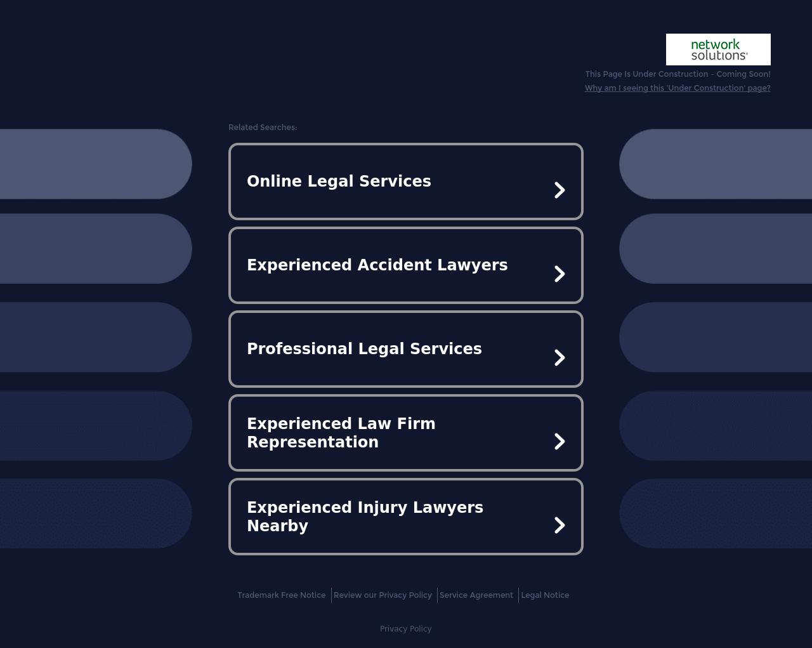Click chevron arrow beside Experienced Accident Lawyers
Viewport: 812px width, 648px height.
coord(560,274)
